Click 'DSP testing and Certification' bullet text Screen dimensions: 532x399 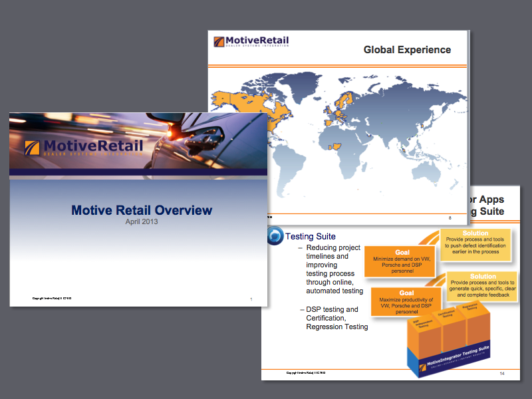[x=336, y=318]
